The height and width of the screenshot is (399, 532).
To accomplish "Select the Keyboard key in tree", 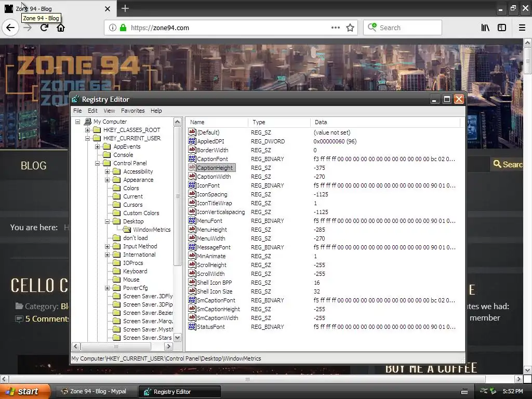I will (x=135, y=271).
